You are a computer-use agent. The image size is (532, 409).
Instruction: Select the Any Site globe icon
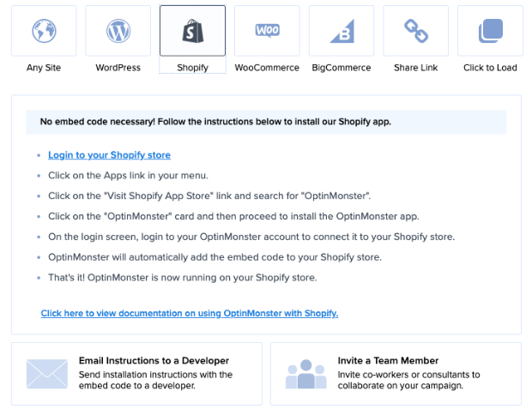pyautogui.click(x=44, y=31)
